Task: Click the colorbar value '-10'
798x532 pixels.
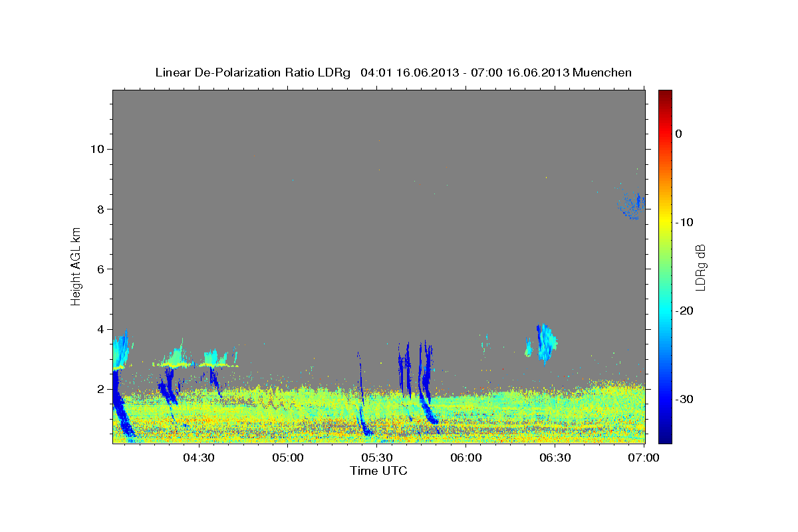Action: click(x=684, y=222)
